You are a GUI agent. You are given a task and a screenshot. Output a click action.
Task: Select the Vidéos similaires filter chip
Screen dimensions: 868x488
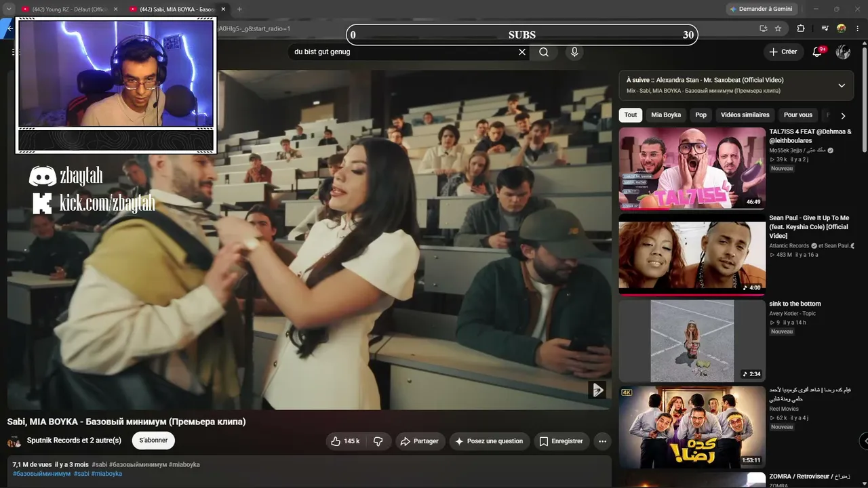click(745, 115)
